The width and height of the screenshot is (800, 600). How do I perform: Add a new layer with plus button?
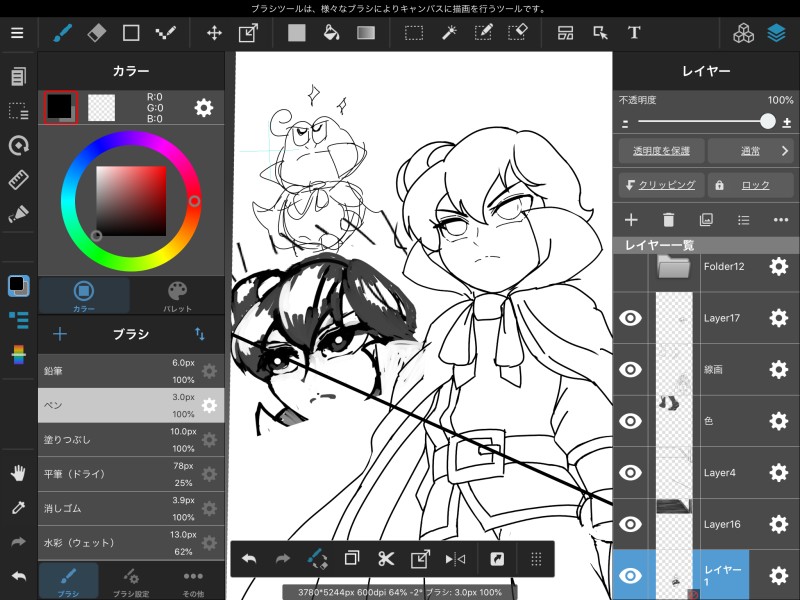(631, 220)
